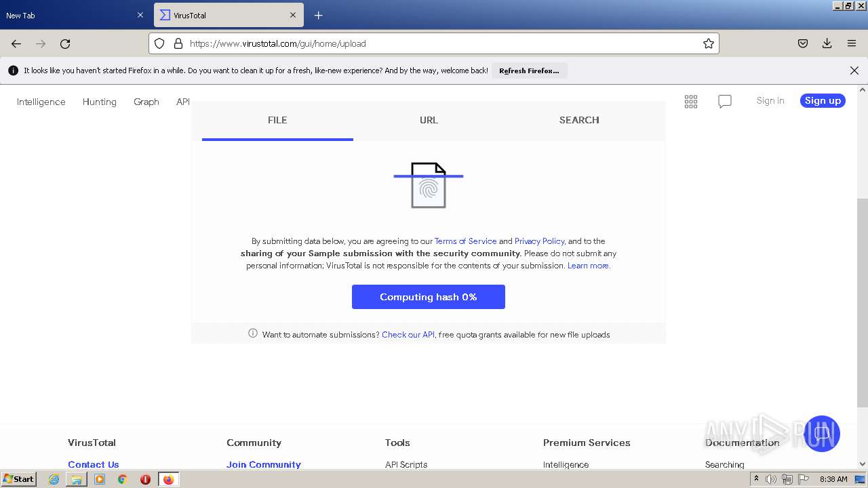View site security lock information
The width and height of the screenshot is (868, 488).
pyautogui.click(x=178, y=43)
